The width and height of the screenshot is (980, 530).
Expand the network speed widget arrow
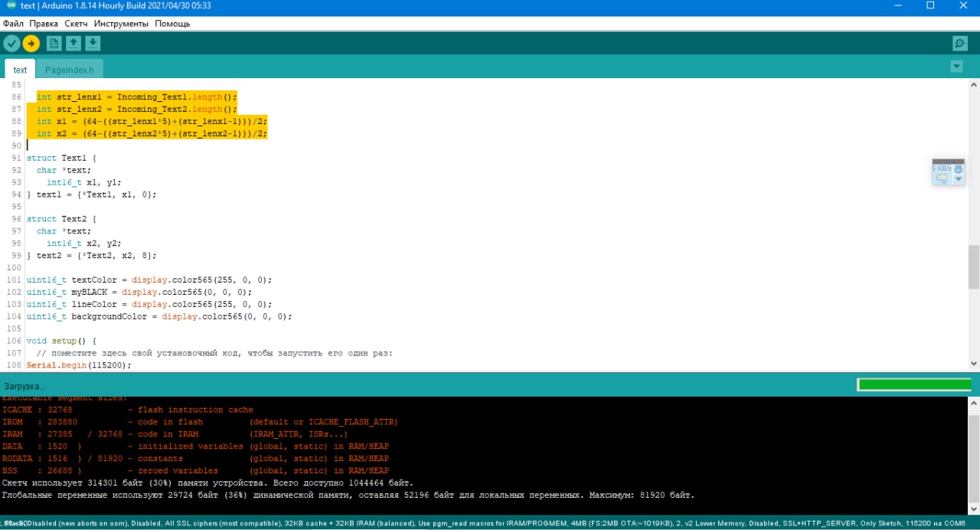point(958,179)
